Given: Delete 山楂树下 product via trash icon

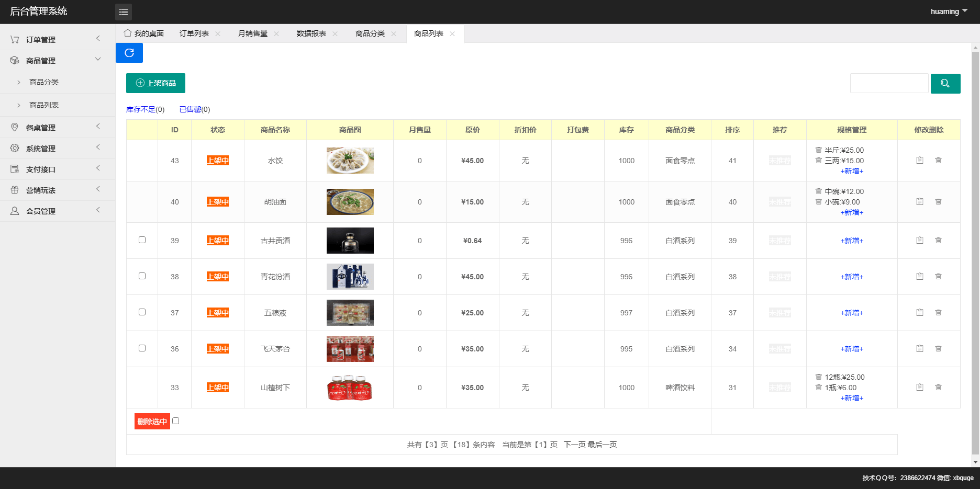Looking at the screenshot, I should [x=938, y=388].
